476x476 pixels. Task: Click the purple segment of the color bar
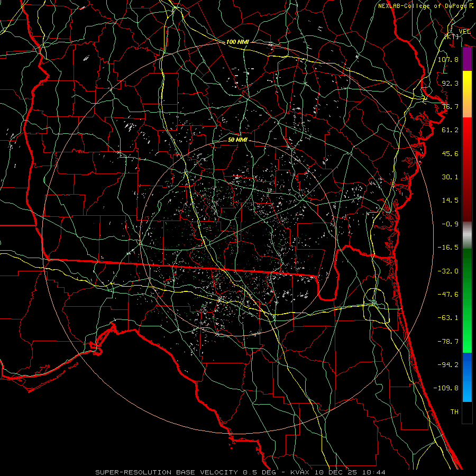(x=467, y=59)
